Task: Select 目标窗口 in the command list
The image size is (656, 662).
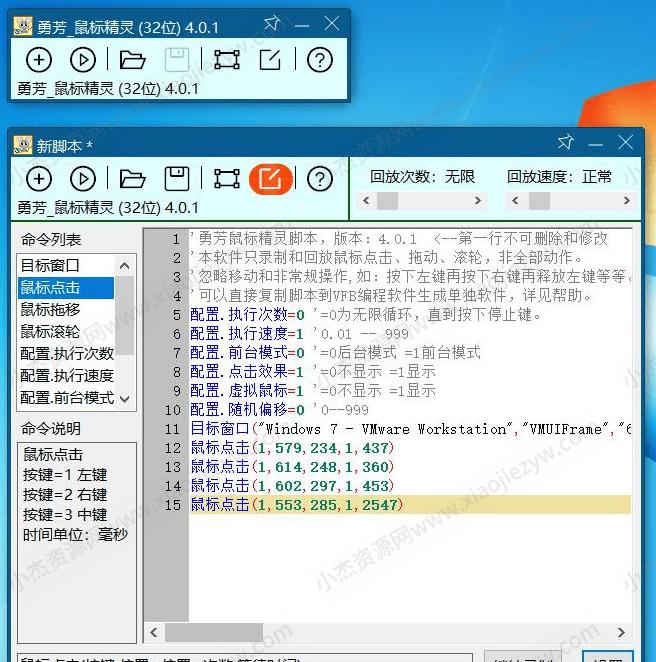Action: tap(66, 266)
